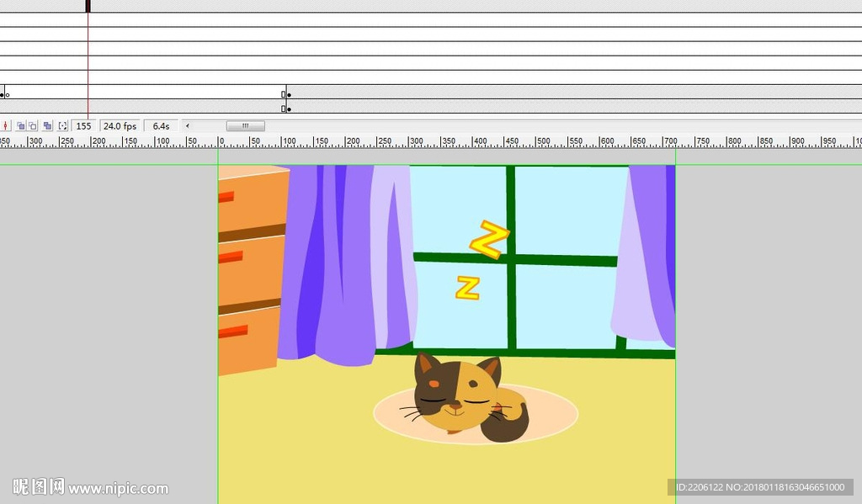The image size is (862, 504).
Task: Open Modify Onion Markers button
Action: [x=62, y=126]
